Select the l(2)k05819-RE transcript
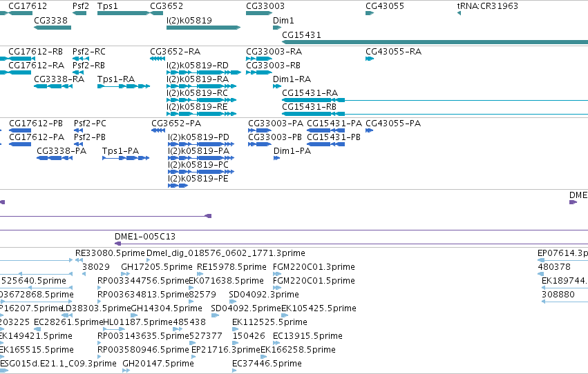The width and height of the screenshot is (588, 374). (x=202, y=114)
